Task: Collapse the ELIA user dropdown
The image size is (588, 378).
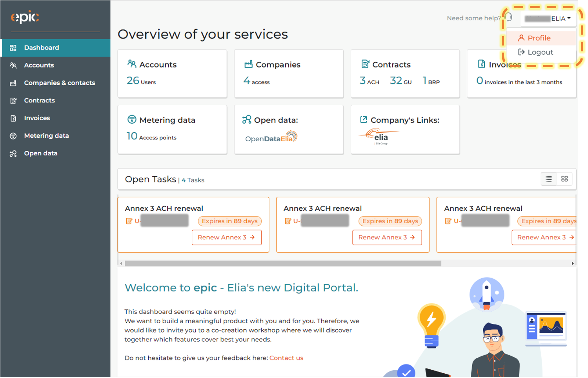Action: click(x=548, y=18)
